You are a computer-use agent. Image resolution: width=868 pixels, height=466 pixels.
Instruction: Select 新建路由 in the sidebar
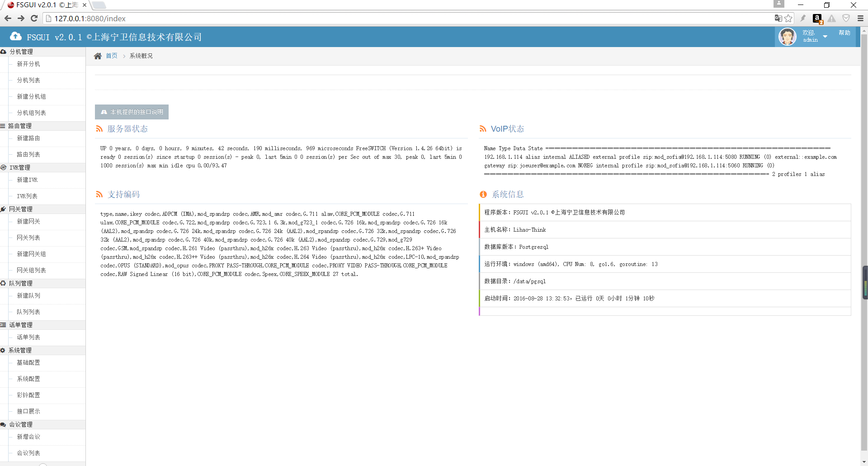(28, 138)
